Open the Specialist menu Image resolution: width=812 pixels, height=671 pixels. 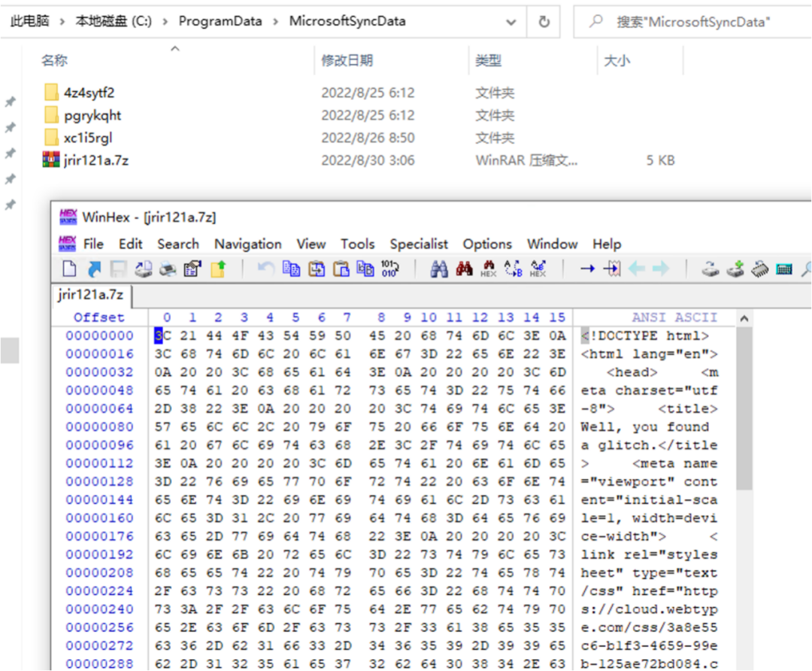(x=419, y=244)
